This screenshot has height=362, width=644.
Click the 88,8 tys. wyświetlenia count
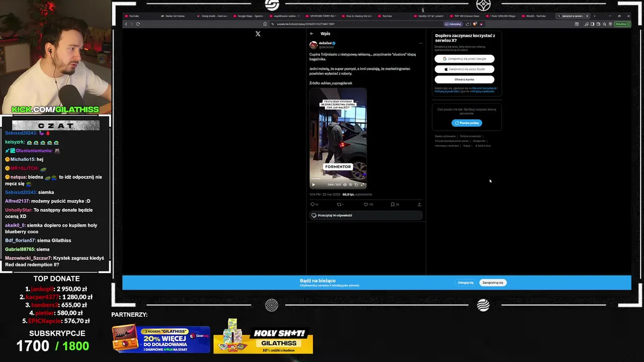(357, 195)
